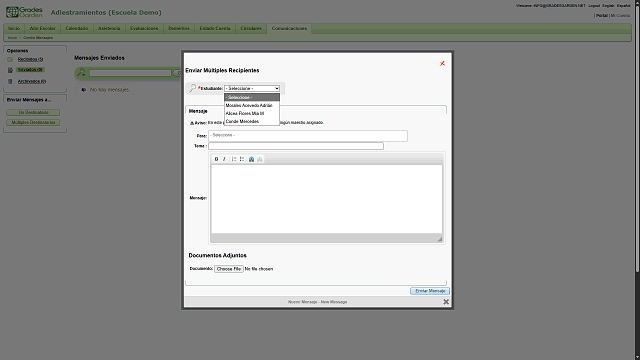
Task: Choose Morales Acevedo Adrián from the list
Action: point(252,105)
